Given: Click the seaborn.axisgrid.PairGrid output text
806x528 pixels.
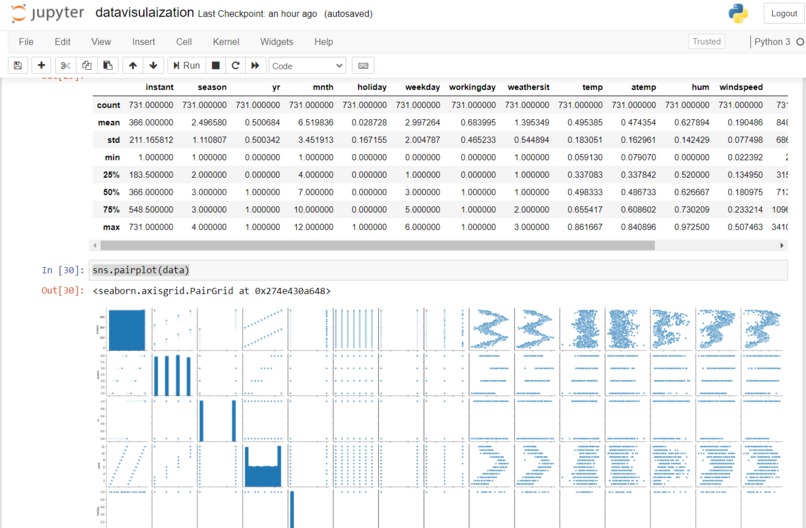Looking at the screenshot, I should (212, 291).
